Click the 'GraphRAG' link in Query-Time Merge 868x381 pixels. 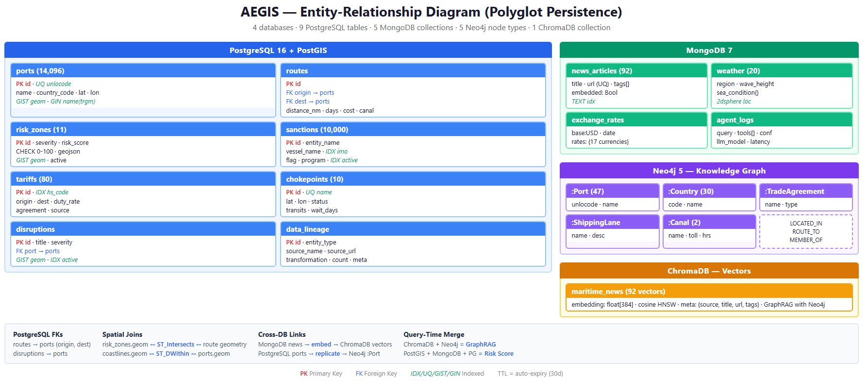481,345
